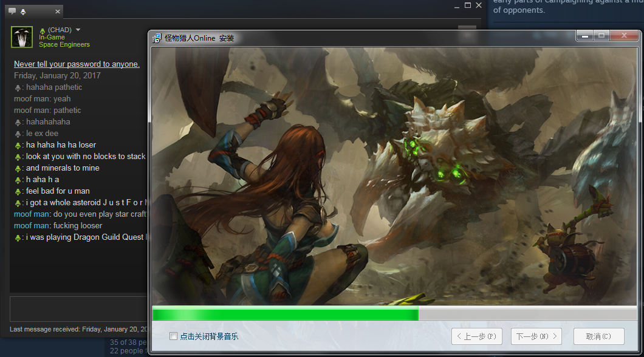This screenshot has height=357, width=644.
Task: Click the monster artwork in the installer
Action: tap(394, 175)
